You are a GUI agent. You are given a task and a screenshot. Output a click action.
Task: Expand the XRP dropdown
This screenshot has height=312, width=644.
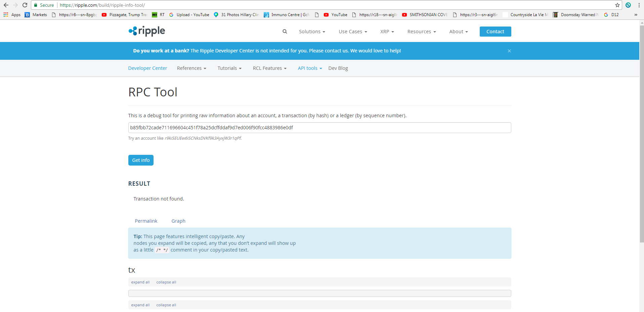[x=387, y=32]
